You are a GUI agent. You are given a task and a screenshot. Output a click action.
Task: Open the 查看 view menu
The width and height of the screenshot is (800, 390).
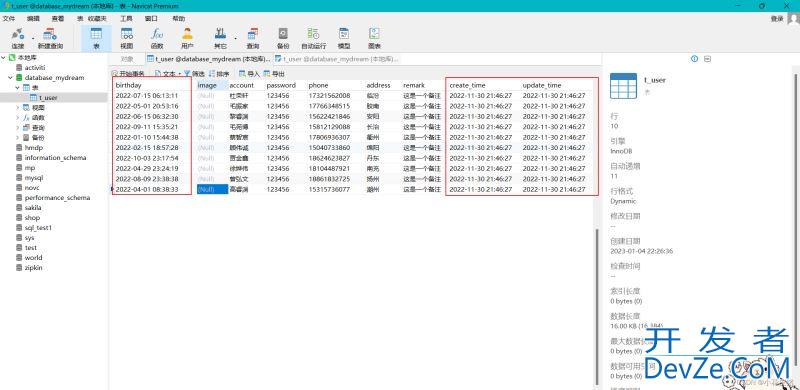[x=58, y=18]
